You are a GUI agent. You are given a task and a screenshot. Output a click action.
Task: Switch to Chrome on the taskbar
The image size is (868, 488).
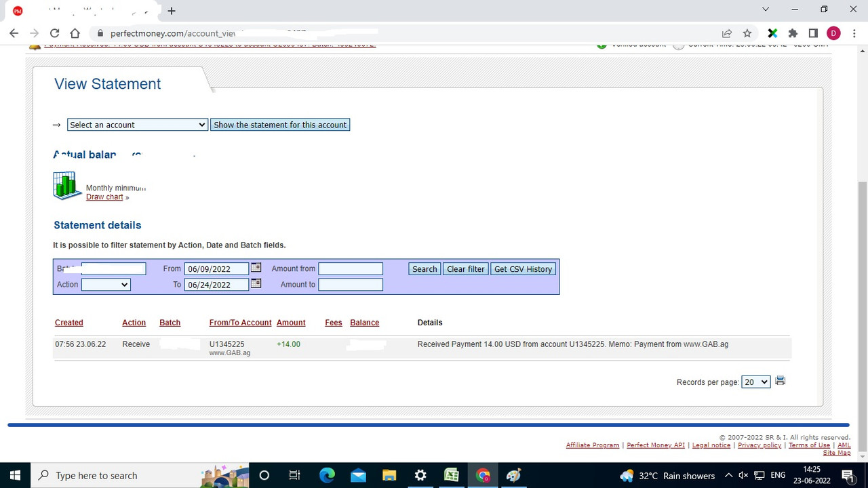[x=483, y=475]
